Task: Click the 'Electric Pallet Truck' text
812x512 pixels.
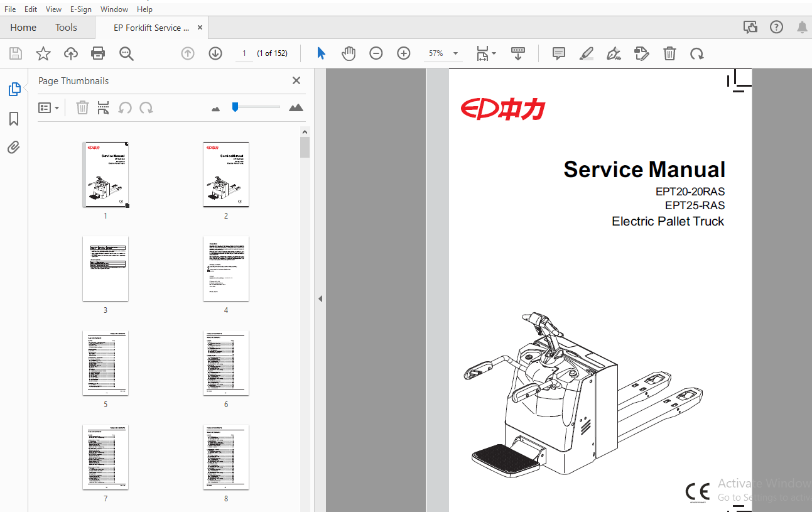Action: tap(668, 221)
